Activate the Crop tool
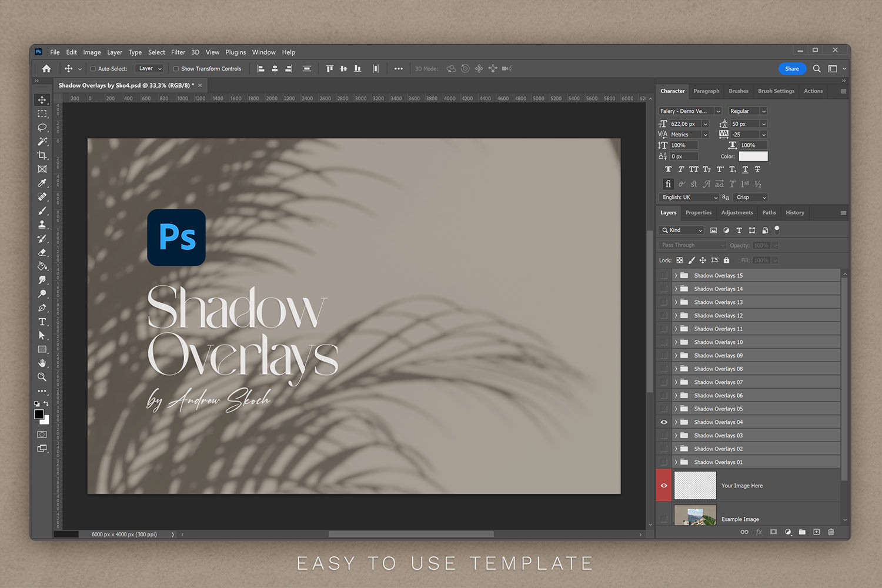Screen dimensions: 882x588 pyautogui.click(x=42, y=155)
